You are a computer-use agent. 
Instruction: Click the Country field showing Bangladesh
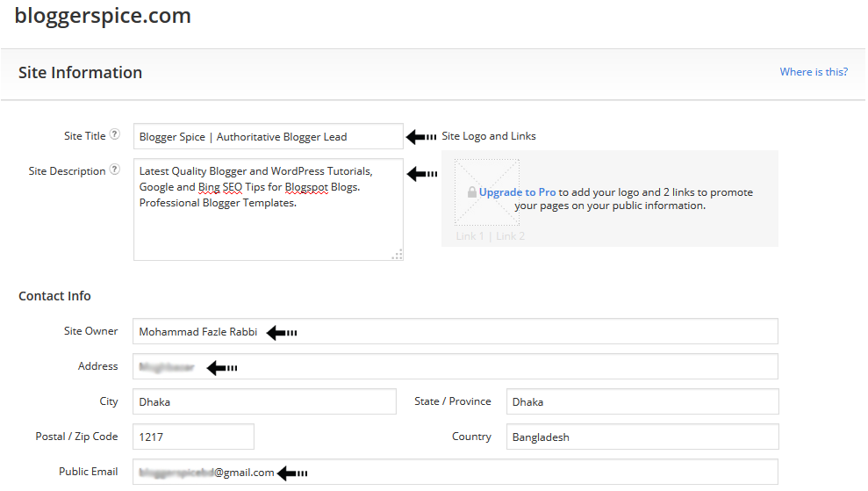pos(642,437)
